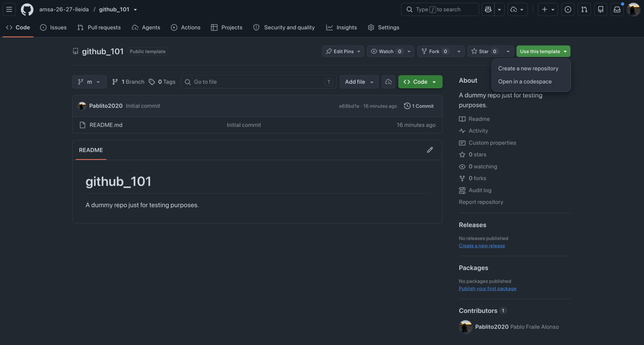
Task: View the 1 Commit history
Action: point(419,106)
